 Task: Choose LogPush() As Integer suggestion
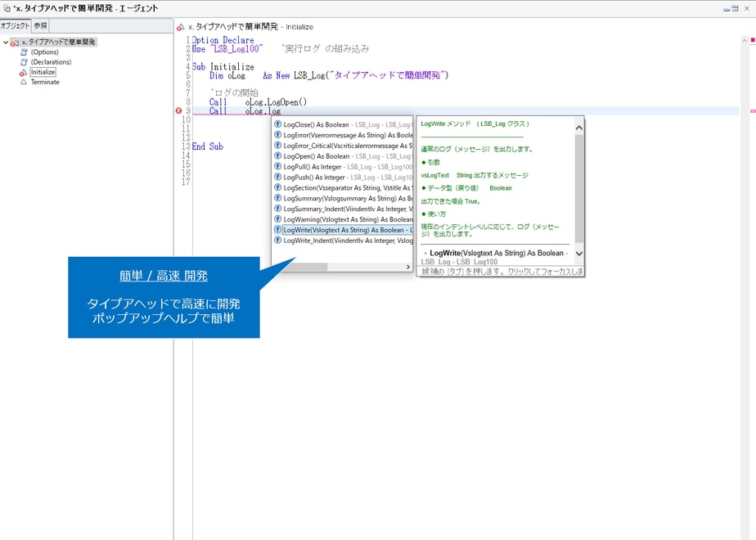[x=344, y=178]
